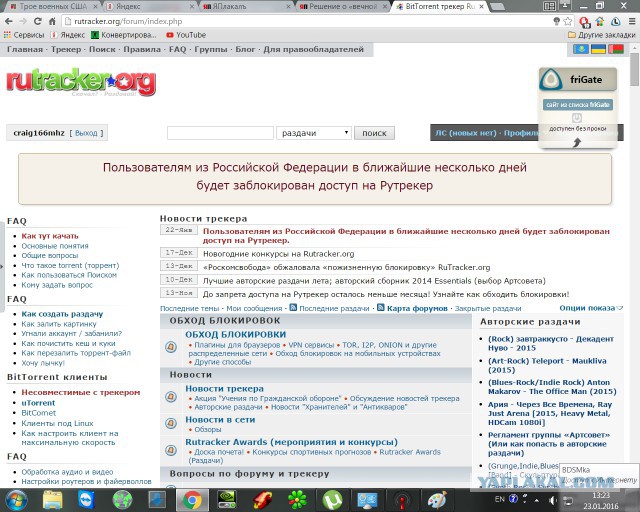Open the Chrome taskbar icon

tap(192, 500)
